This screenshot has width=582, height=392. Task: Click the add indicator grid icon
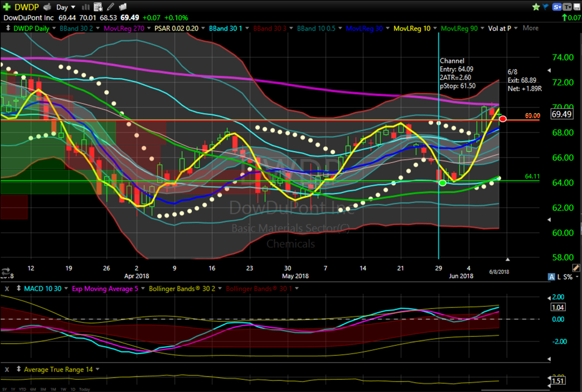(98, 7)
